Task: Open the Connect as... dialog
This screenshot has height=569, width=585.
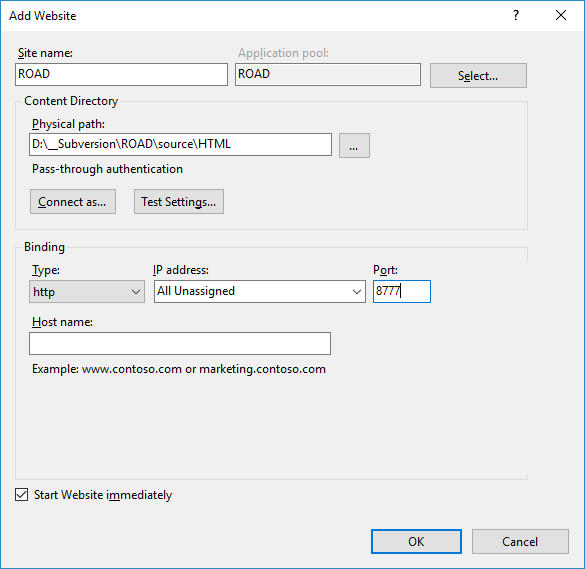Action: point(73,201)
